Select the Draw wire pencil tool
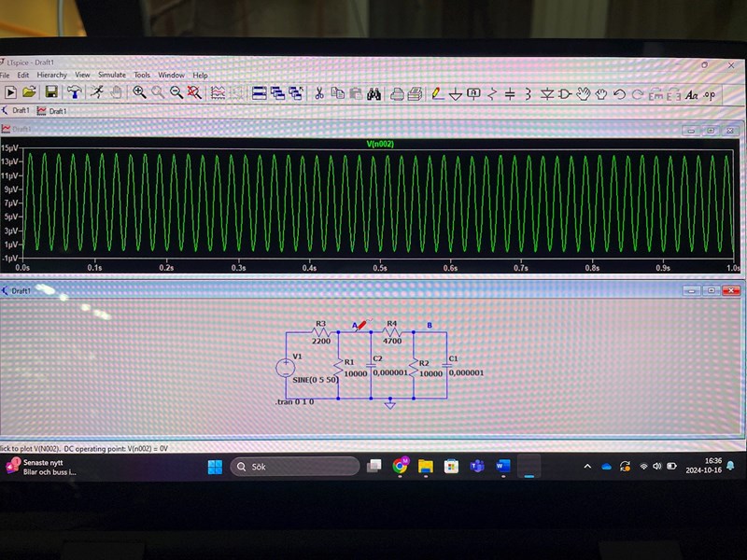The width and height of the screenshot is (747, 560). [x=437, y=93]
